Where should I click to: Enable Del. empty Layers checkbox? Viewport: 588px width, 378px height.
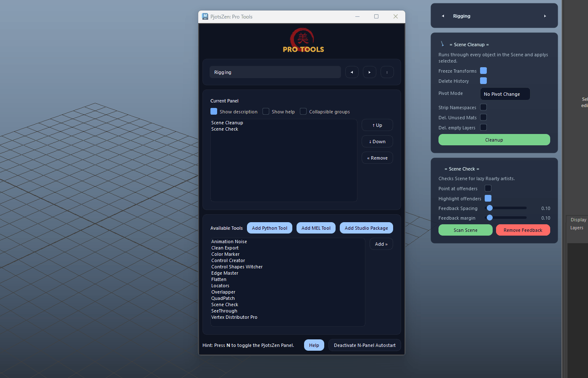483,127
